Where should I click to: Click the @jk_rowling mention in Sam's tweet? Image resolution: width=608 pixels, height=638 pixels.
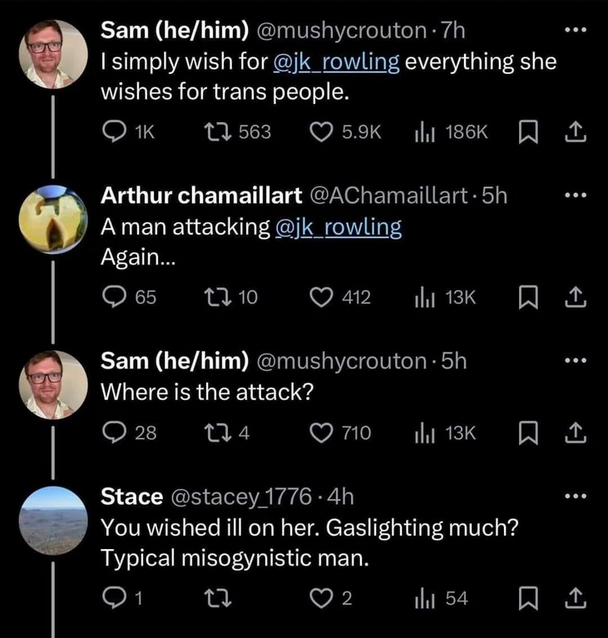pos(336,63)
